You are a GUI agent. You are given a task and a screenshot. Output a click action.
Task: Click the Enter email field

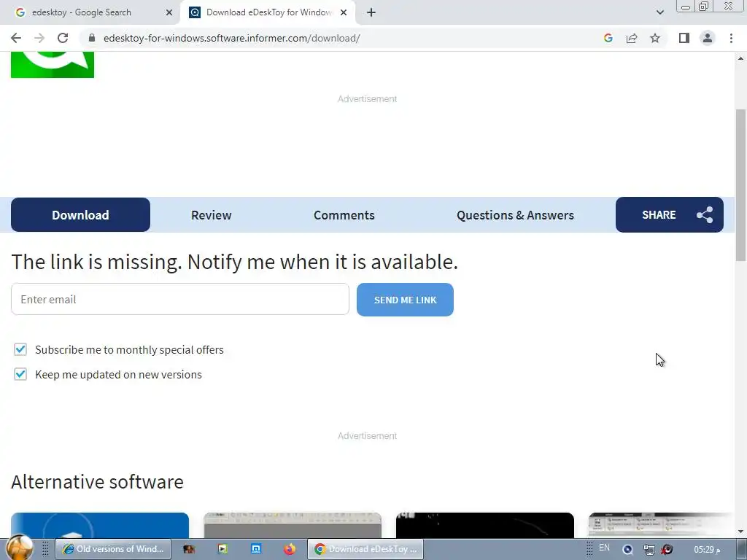click(x=180, y=299)
